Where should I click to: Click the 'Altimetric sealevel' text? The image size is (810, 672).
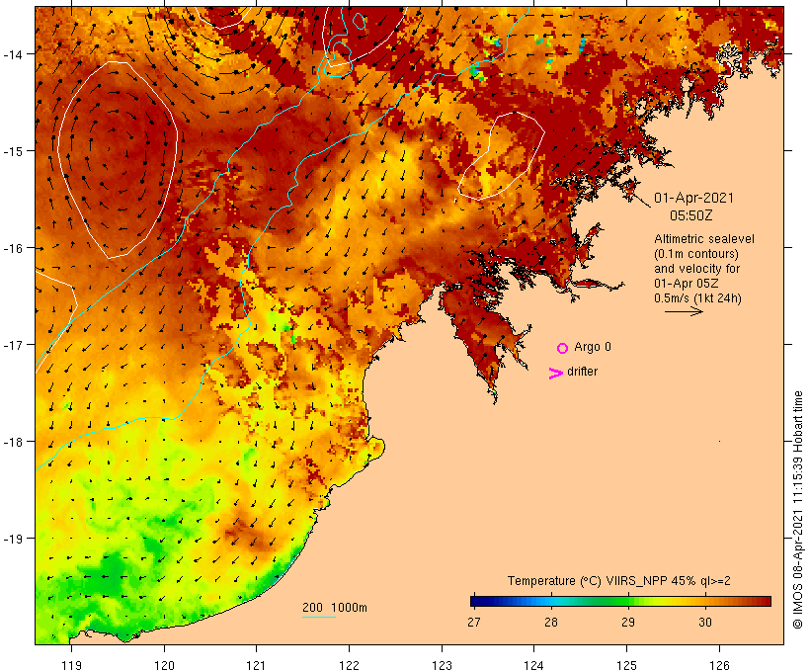coord(704,239)
